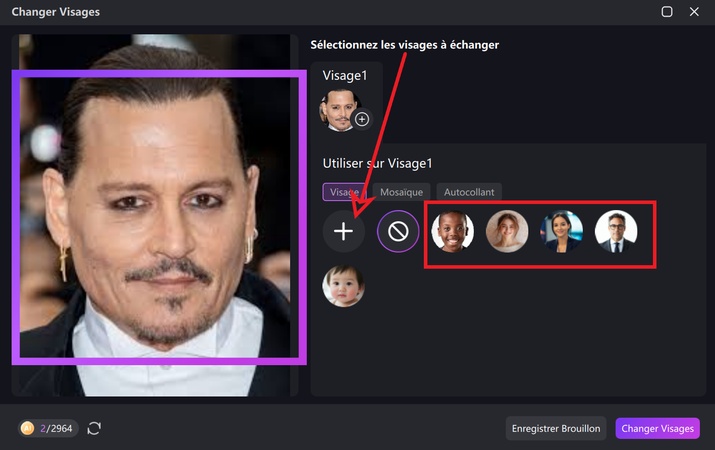Click the Changer Visages purple button

click(658, 429)
